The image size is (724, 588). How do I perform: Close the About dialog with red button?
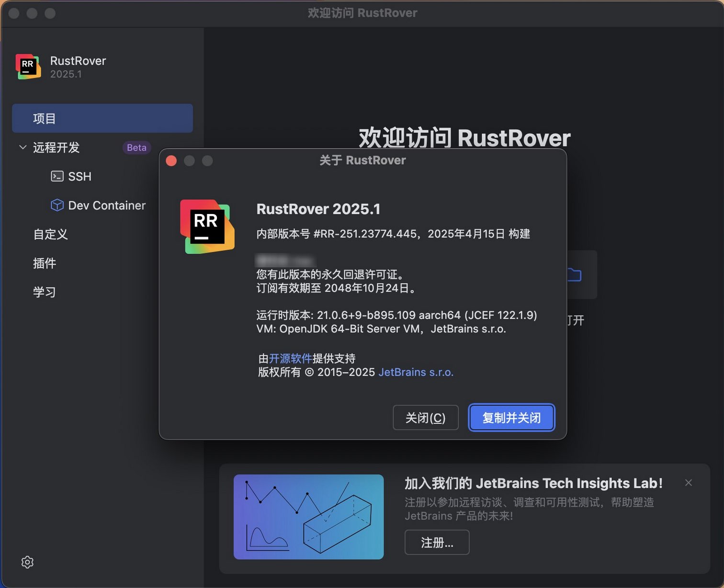coord(171,160)
